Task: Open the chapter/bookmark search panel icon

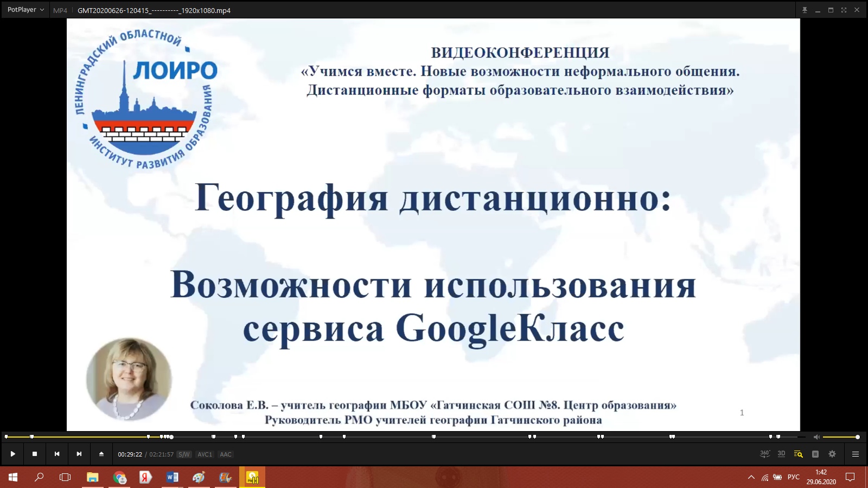Action: pos(798,454)
